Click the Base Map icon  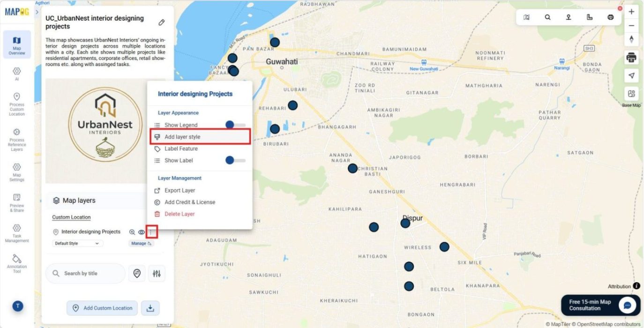631,93
